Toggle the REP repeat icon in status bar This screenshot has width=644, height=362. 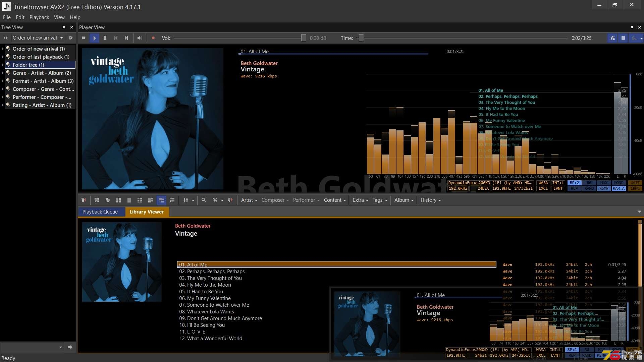574,189
